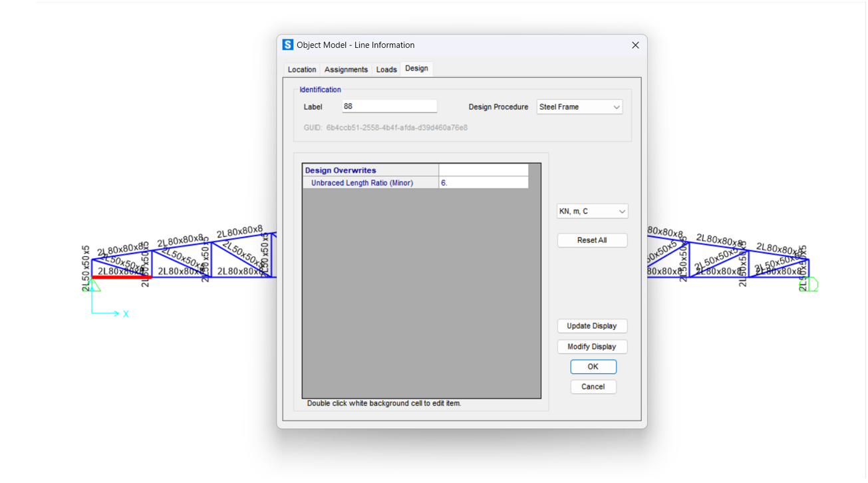Click the X axis arrow label
This screenshot has width=868, height=483.
[126, 313]
